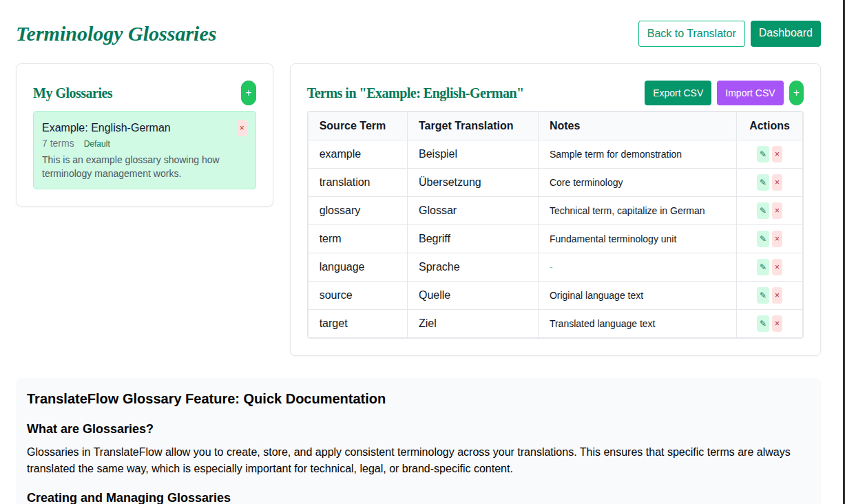This screenshot has height=504, width=845.
Task: Delete the 'term' row with Begriff
Action: [x=777, y=239]
